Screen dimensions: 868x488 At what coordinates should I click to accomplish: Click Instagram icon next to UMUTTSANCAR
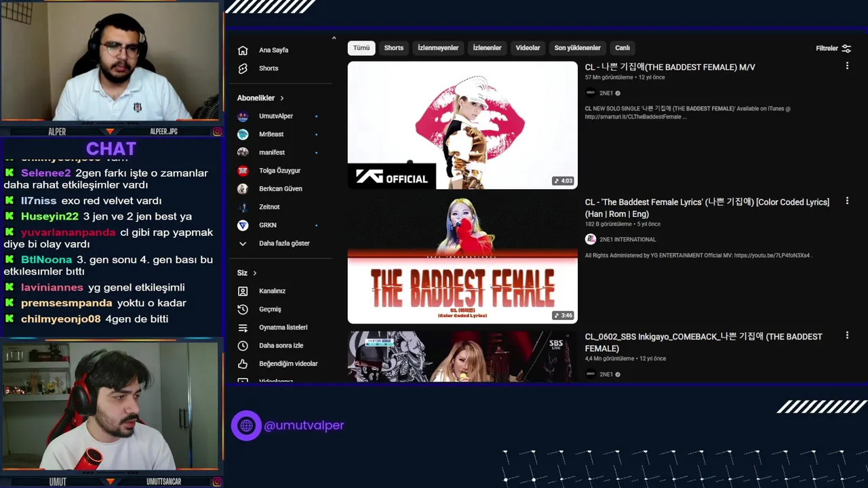pyautogui.click(x=217, y=482)
